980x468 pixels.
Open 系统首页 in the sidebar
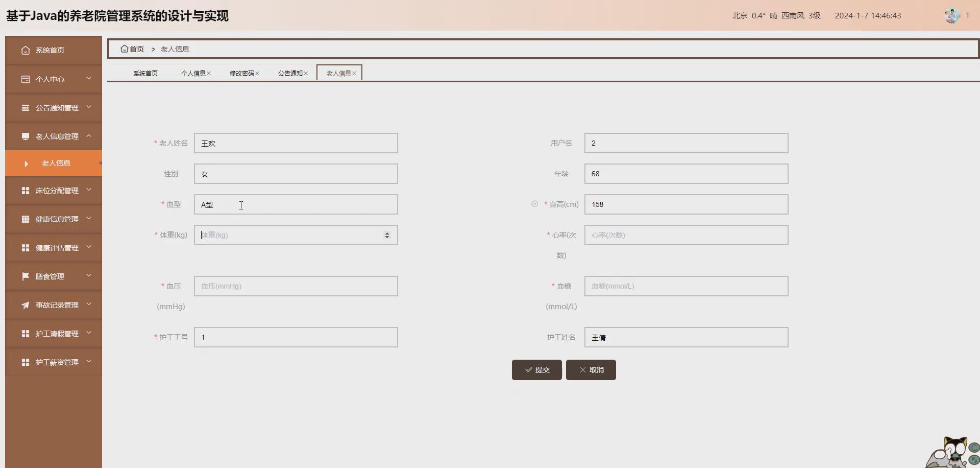point(54,50)
